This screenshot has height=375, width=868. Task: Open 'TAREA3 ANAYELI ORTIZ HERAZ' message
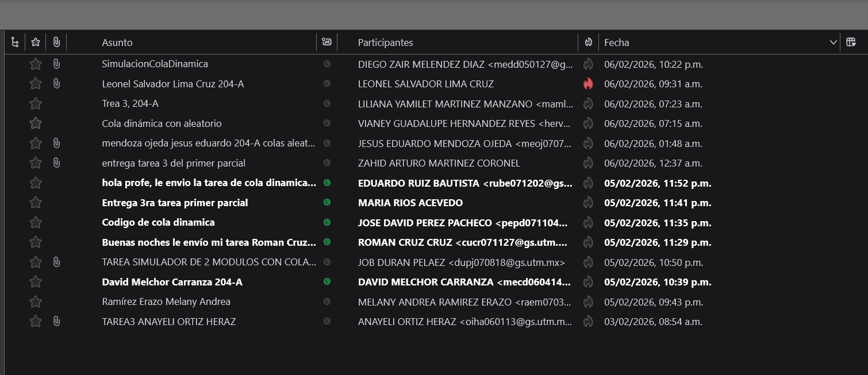[168, 322]
